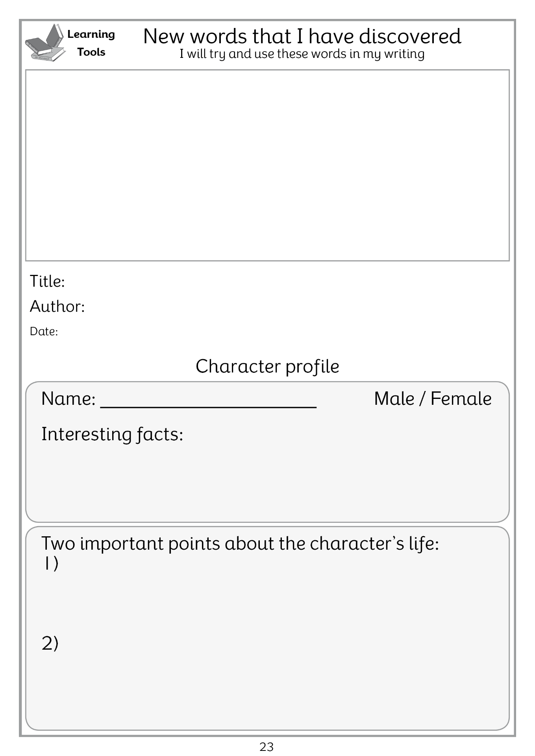
Task: Click the Author: label
Action: (x=57, y=306)
